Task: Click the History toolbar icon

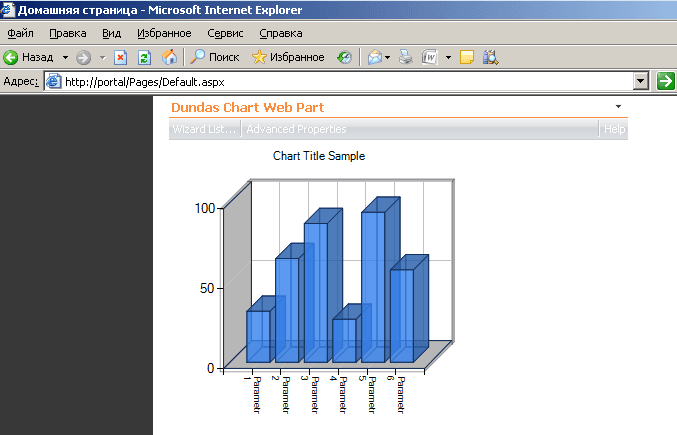Action: (345, 57)
